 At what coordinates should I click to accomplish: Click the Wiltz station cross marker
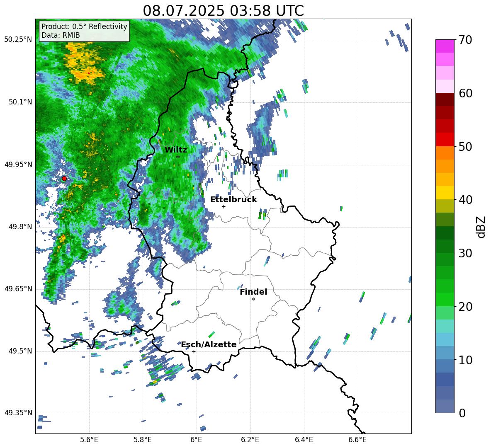coord(178,157)
